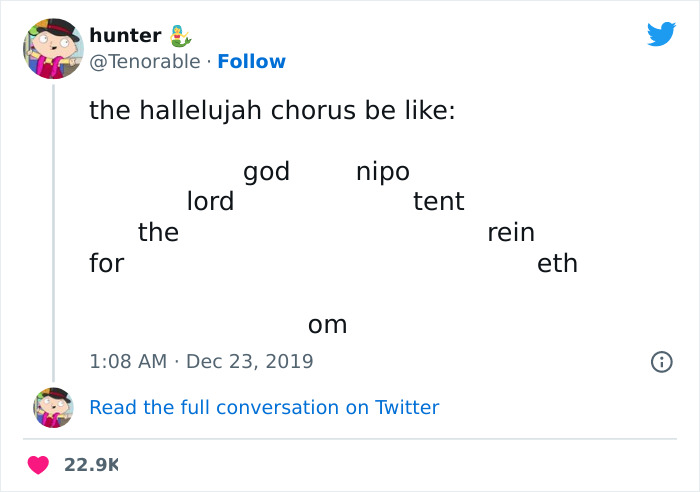
Task: Click the word "om" at the bottom
Action: pos(327,325)
